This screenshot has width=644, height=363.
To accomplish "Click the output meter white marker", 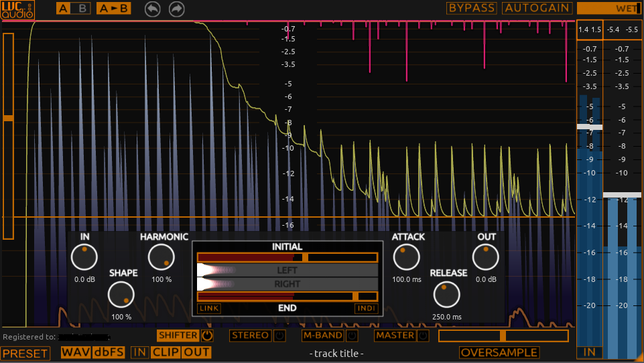I will (x=622, y=195).
